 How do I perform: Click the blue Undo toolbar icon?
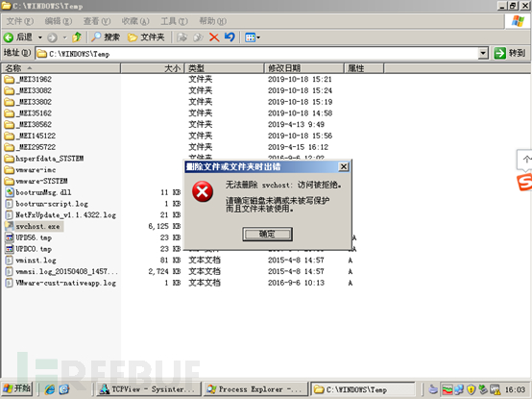click(x=230, y=37)
